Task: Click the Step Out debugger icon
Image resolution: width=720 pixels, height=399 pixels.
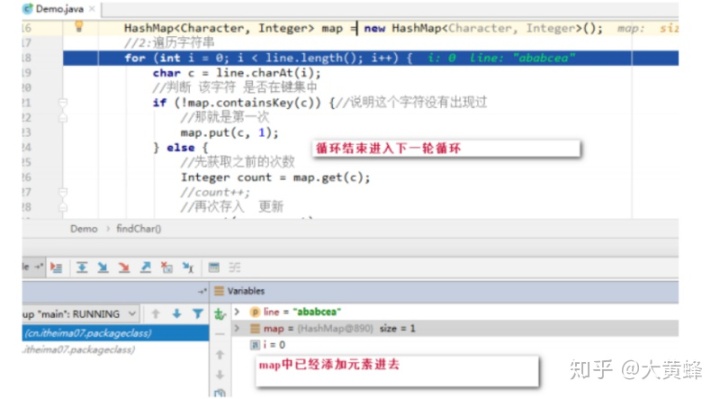Action: tap(146, 267)
